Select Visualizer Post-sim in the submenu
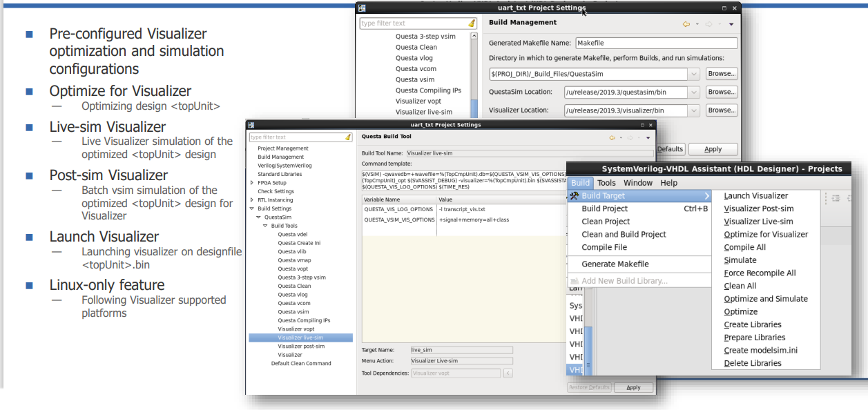Screen dimensions: 868x410 click(766, 208)
